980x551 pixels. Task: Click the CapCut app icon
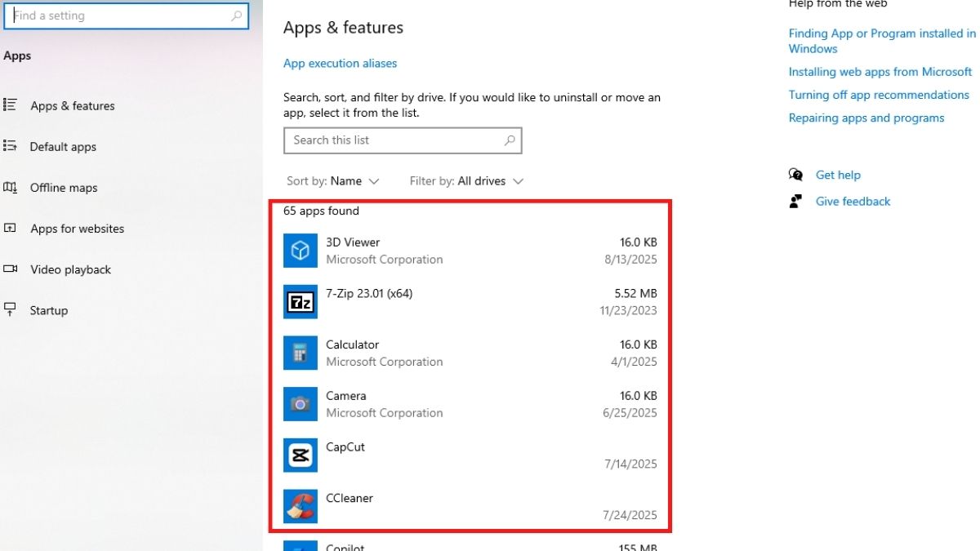[301, 455]
